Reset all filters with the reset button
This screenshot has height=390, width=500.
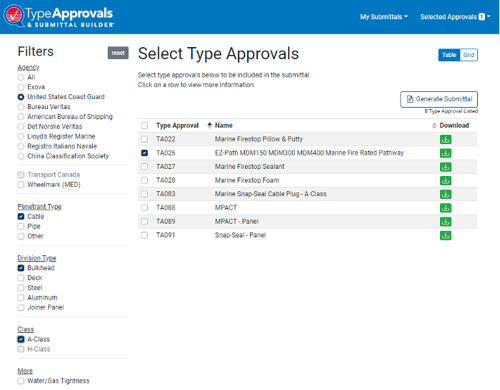118,53
